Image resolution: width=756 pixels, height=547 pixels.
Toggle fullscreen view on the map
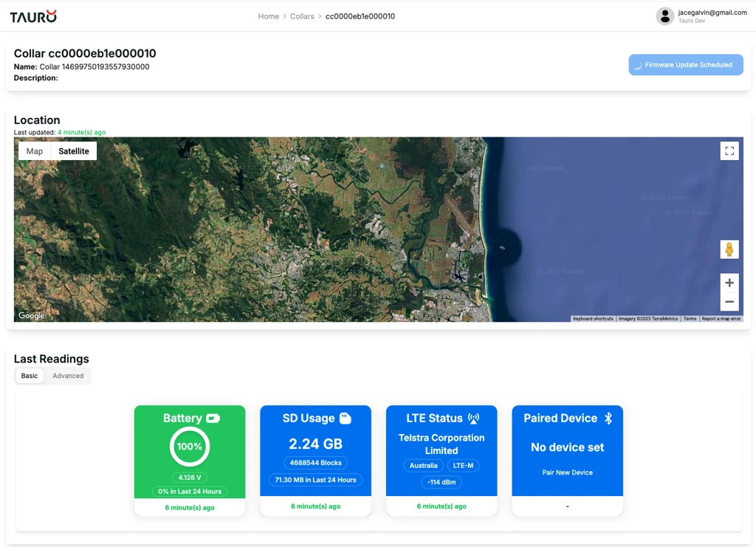point(729,151)
